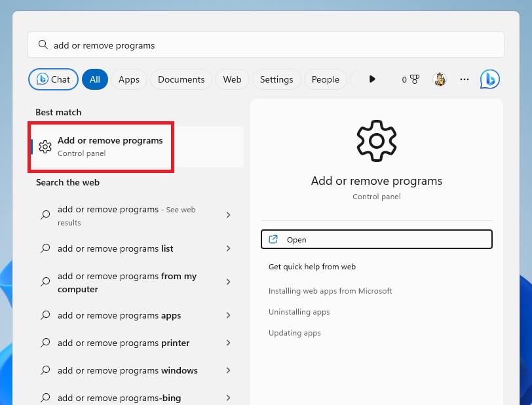This screenshot has width=532, height=405.
Task: Click the Open button in preview pane
Action: pyautogui.click(x=377, y=239)
